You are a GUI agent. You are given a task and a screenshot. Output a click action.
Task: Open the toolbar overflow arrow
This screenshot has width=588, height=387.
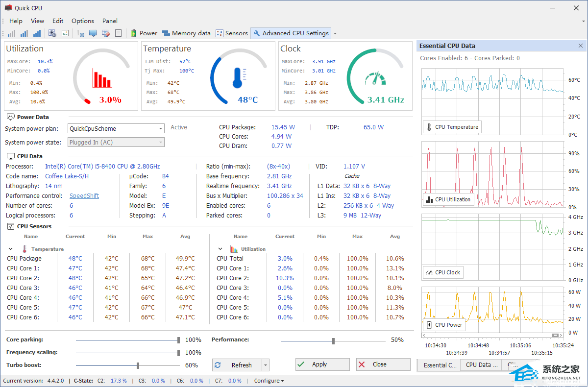click(x=335, y=33)
